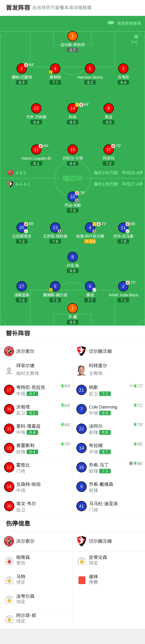
Task: Tap captain 弗林特 number 4 player icon
Action: (x=55, y=68)
